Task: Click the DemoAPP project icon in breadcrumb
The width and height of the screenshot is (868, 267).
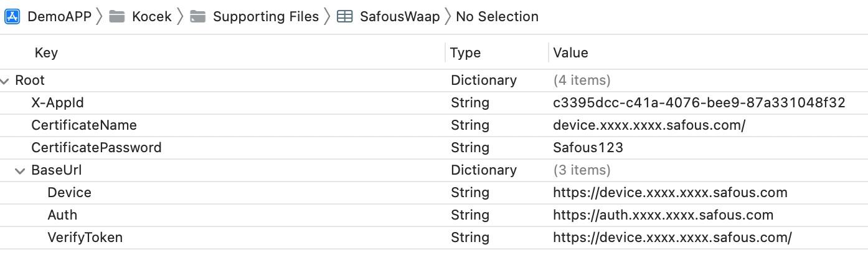Action: 12,16
